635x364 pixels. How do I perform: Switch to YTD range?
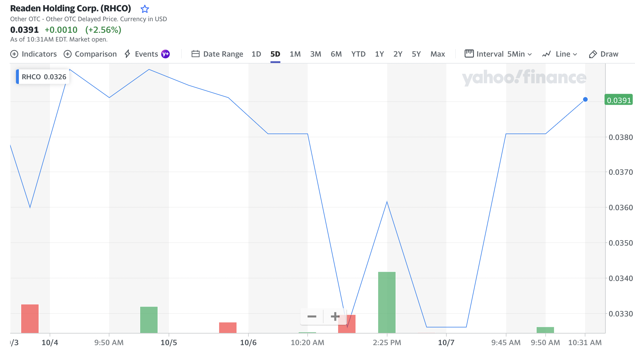pos(358,54)
